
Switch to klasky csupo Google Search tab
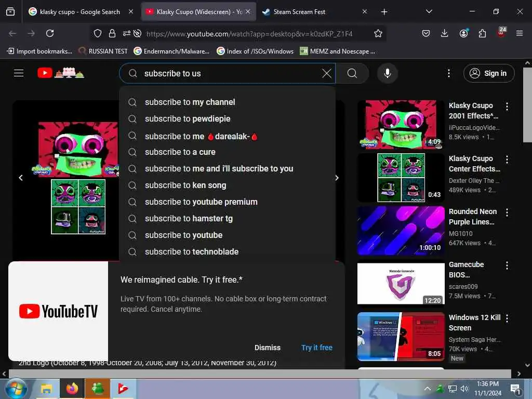[79, 12]
